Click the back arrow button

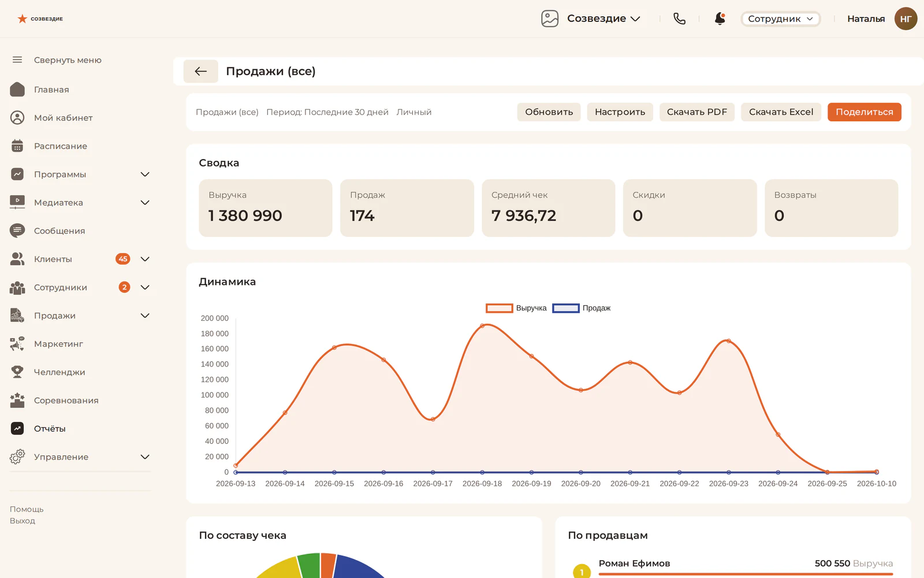pyautogui.click(x=200, y=71)
